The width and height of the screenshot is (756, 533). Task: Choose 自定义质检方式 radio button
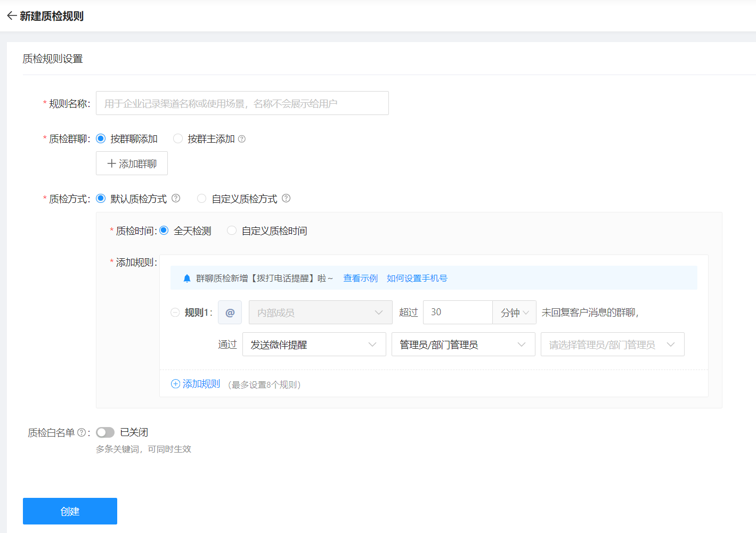click(201, 198)
